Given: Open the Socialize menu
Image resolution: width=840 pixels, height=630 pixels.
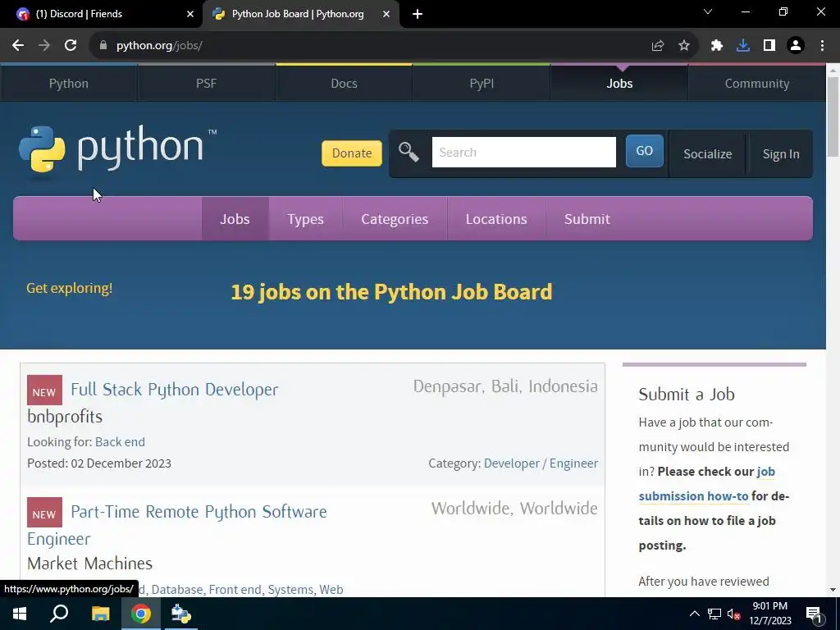Looking at the screenshot, I should pos(708,154).
